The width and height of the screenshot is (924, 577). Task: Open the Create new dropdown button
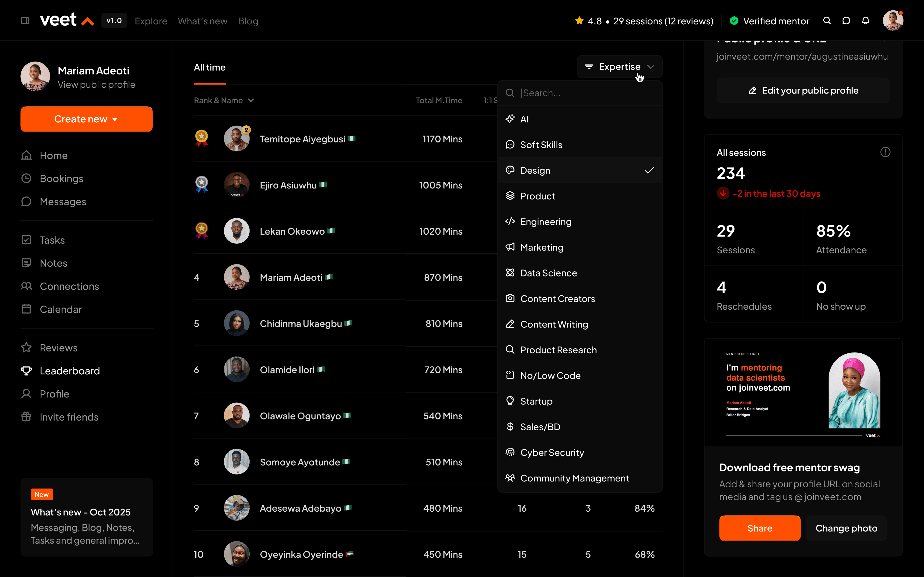click(x=86, y=119)
